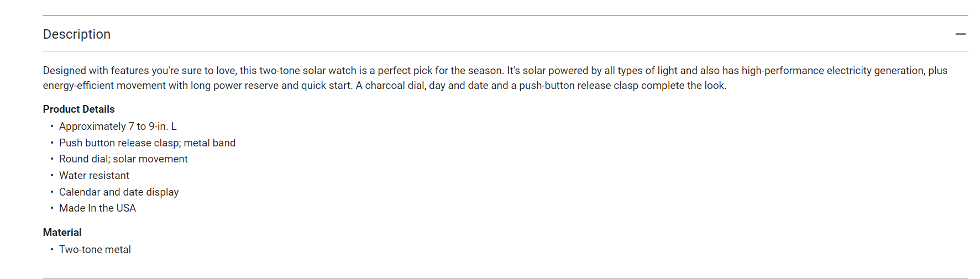Click "push-button release clasp" in the paragraph
980x279 pixels.
[x=579, y=86]
